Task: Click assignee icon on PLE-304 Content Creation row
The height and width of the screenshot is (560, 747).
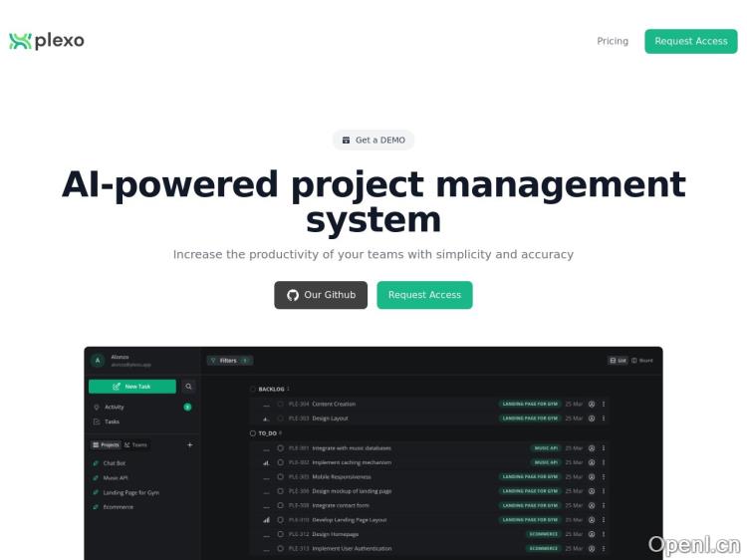Action: click(x=591, y=405)
